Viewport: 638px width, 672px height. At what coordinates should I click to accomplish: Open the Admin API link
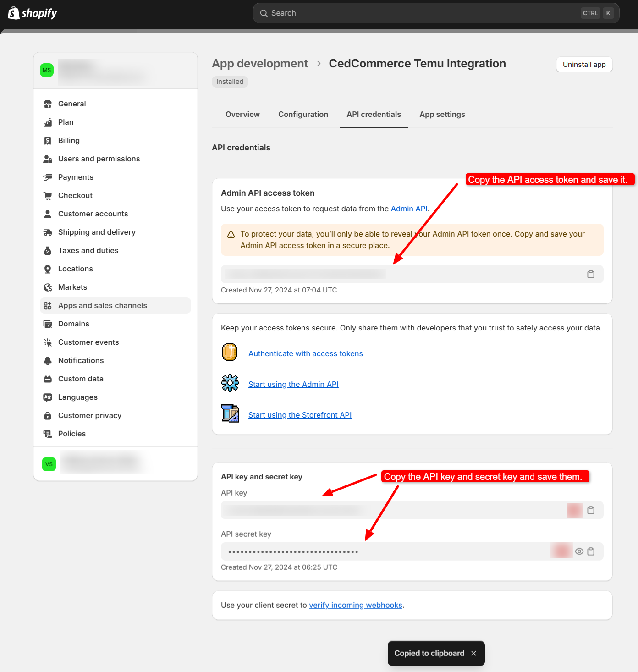click(409, 209)
